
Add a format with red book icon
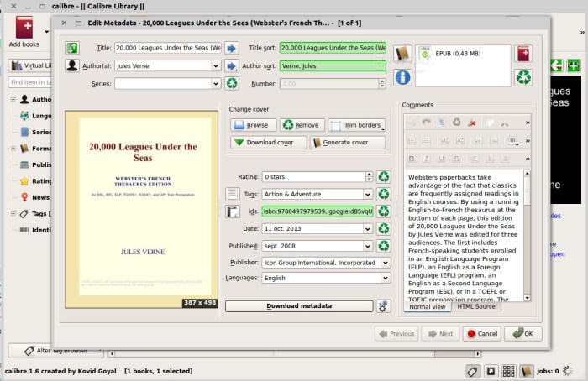[x=523, y=54]
